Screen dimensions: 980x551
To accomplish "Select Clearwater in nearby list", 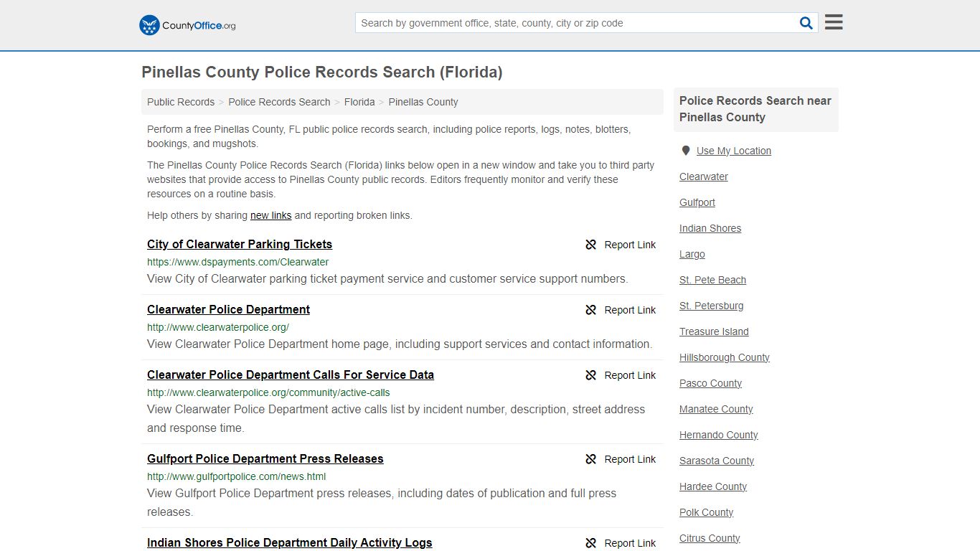I will click(x=704, y=176).
